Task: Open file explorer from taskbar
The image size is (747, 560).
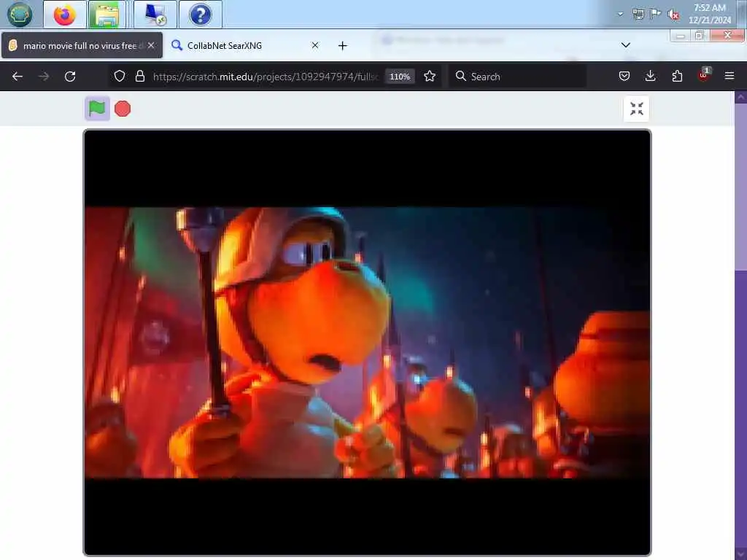Action: tap(107, 15)
